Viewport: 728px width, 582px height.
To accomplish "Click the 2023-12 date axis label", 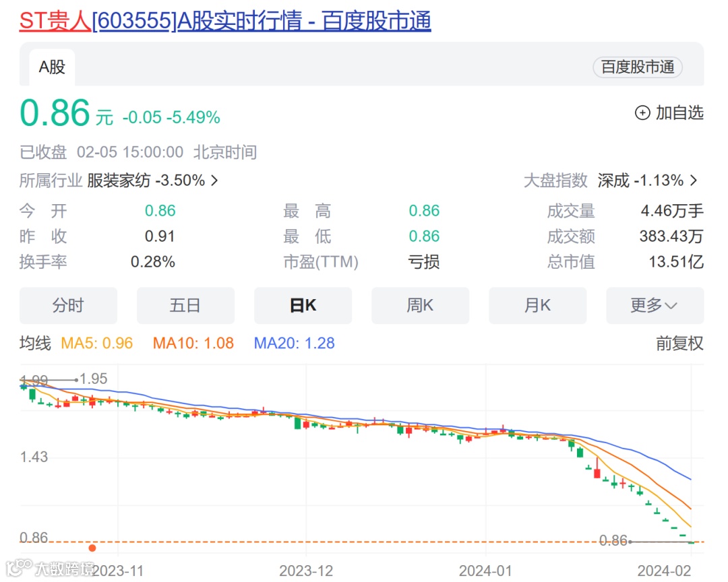I will (x=306, y=571).
